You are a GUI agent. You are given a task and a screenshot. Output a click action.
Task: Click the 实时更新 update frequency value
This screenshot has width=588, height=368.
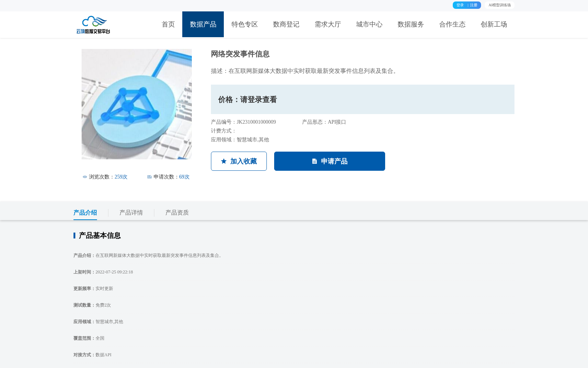tap(104, 289)
